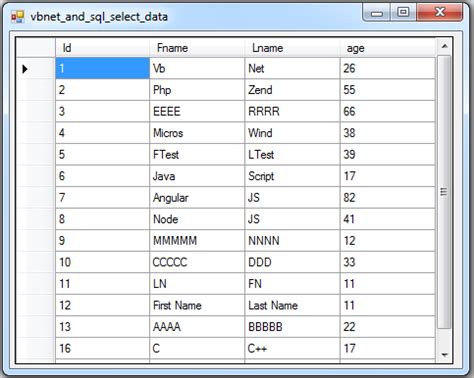Select the Id cell '13'
Image resolution: width=474 pixels, height=378 pixels.
pos(103,327)
